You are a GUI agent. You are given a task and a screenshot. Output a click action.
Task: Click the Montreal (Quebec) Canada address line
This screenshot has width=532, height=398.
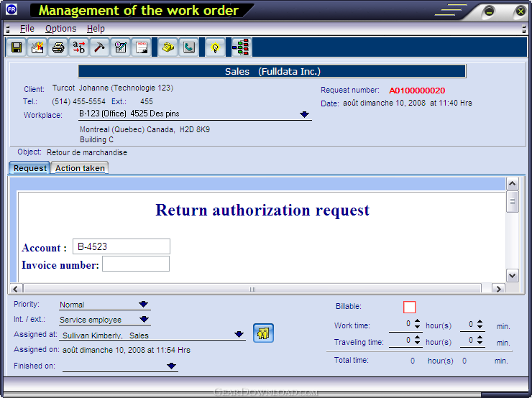pyautogui.click(x=145, y=129)
